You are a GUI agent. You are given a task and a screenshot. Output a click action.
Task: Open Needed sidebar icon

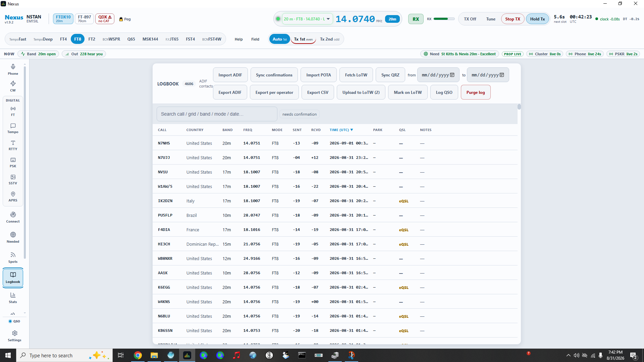[x=13, y=238]
